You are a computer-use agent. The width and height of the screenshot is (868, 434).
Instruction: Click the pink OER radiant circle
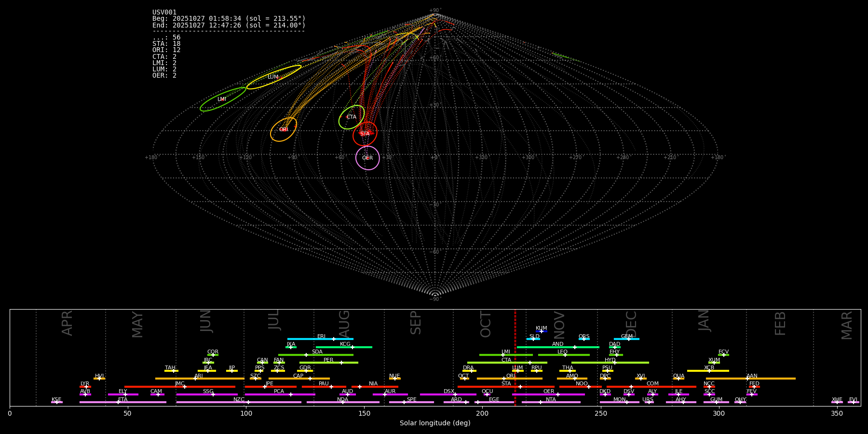(x=367, y=158)
